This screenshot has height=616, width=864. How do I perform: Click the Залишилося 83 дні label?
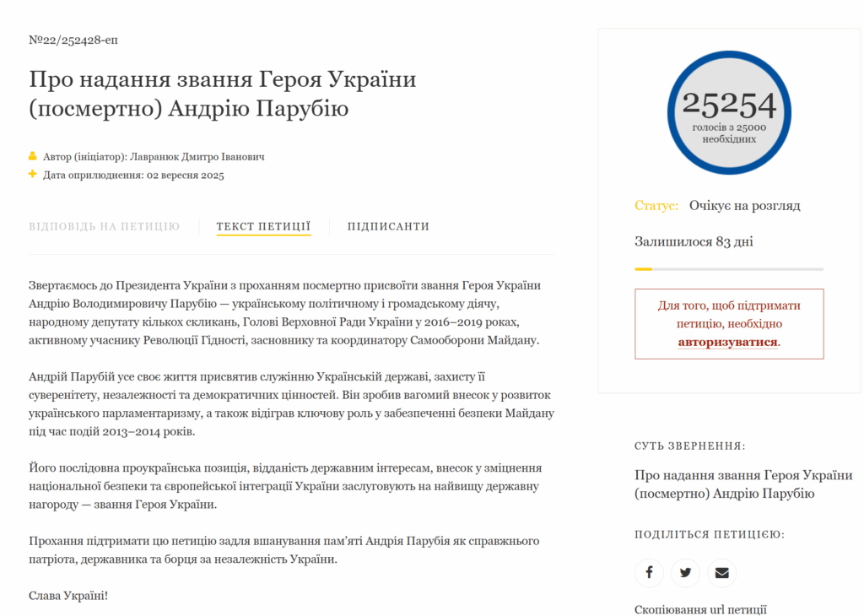point(694,241)
